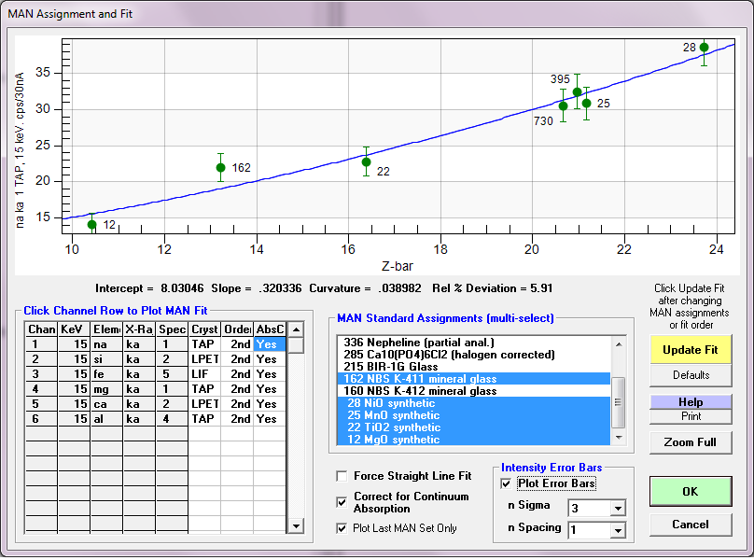This screenshot has height=560, width=754.
Task: Click data point 28 on the plot
Action: click(704, 48)
